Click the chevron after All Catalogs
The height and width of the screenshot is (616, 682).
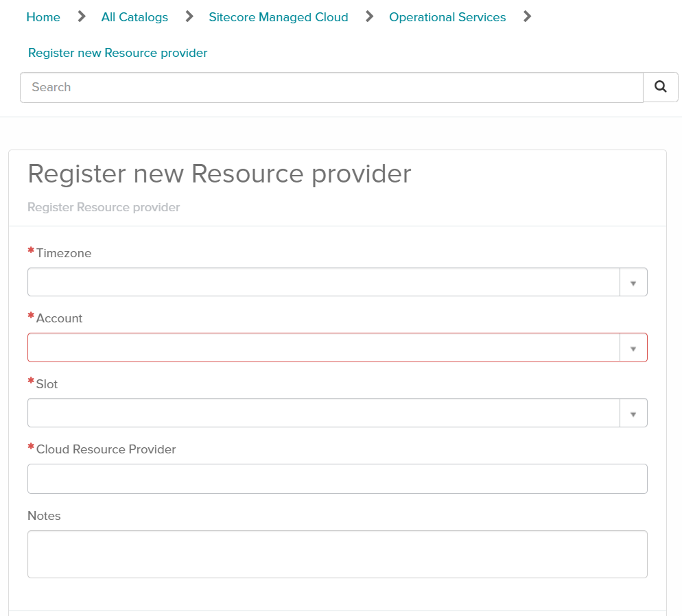(x=188, y=16)
